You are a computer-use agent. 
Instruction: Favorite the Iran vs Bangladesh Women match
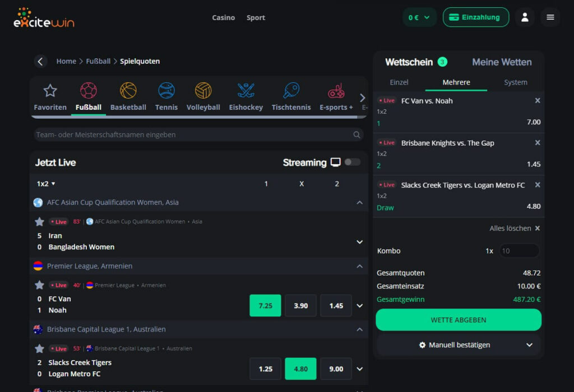pos(40,222)
